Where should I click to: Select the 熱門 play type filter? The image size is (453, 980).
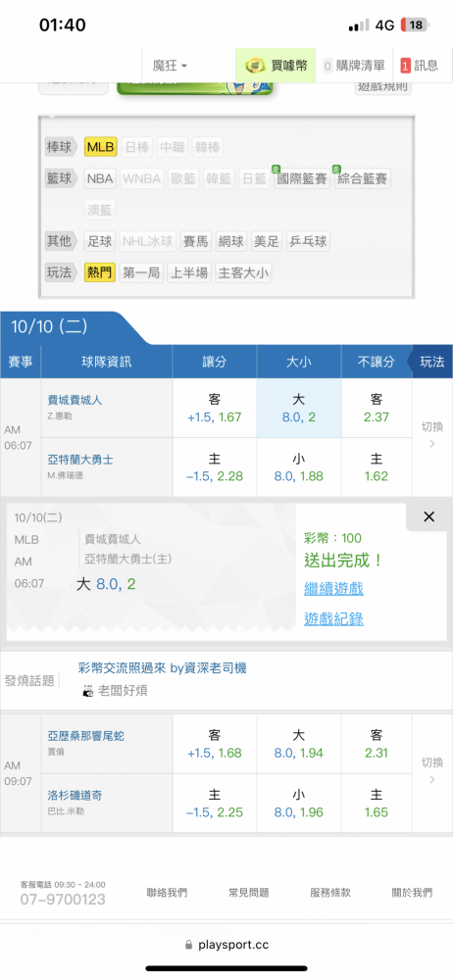100,272
